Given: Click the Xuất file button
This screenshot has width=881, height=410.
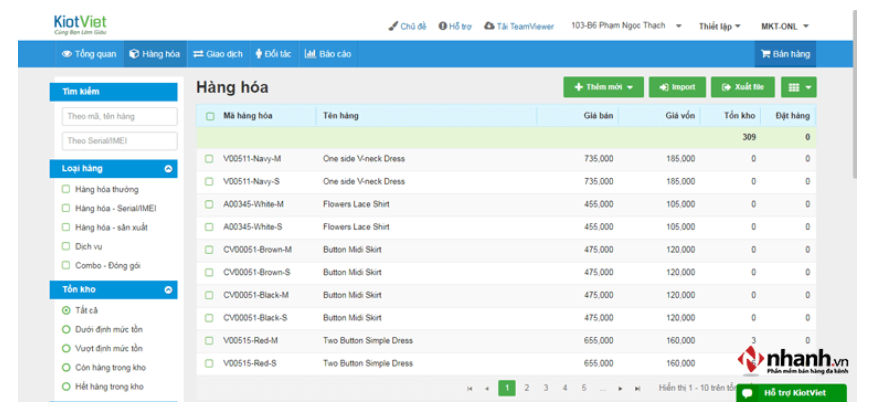Looking at the screenshot, I should click(x=742, y=87).
